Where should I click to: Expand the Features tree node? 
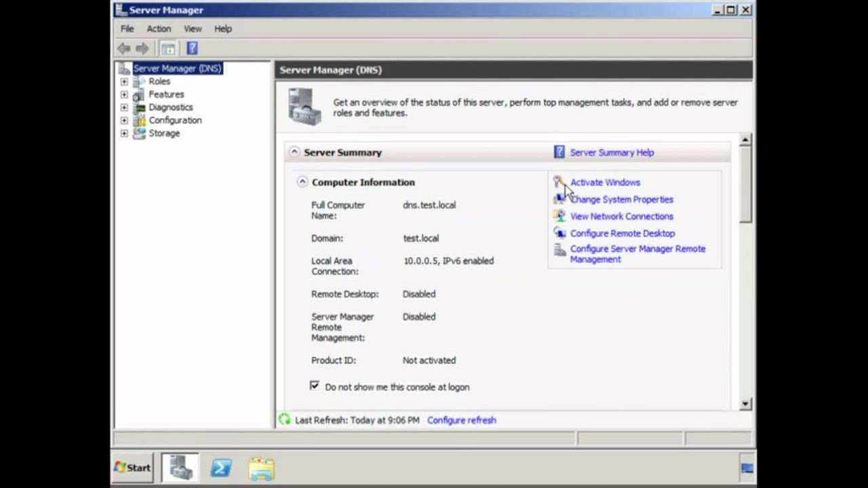[x=124, y=94]
